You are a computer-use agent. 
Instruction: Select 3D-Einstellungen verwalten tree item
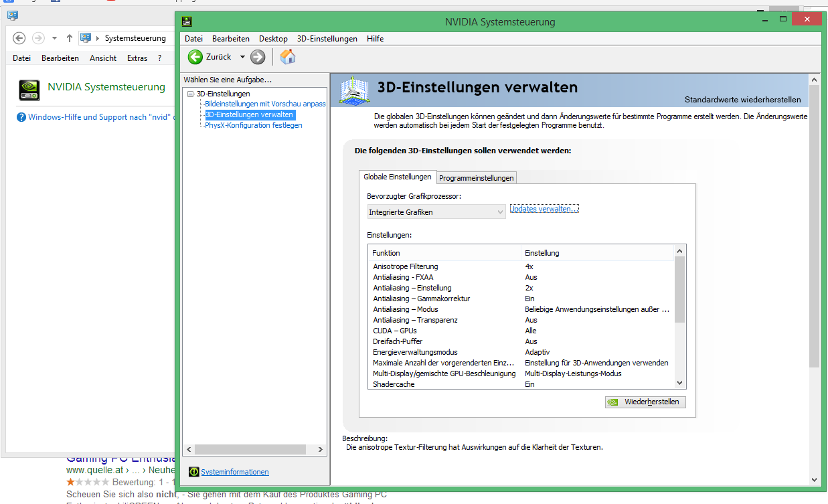tap(249, 114)
